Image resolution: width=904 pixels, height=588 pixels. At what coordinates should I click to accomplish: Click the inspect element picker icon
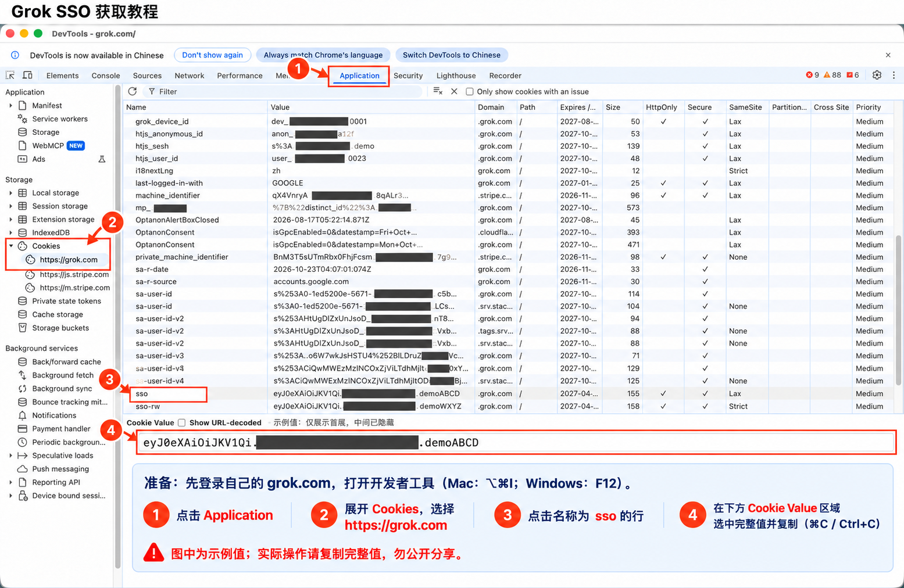(x=10, y=75)
